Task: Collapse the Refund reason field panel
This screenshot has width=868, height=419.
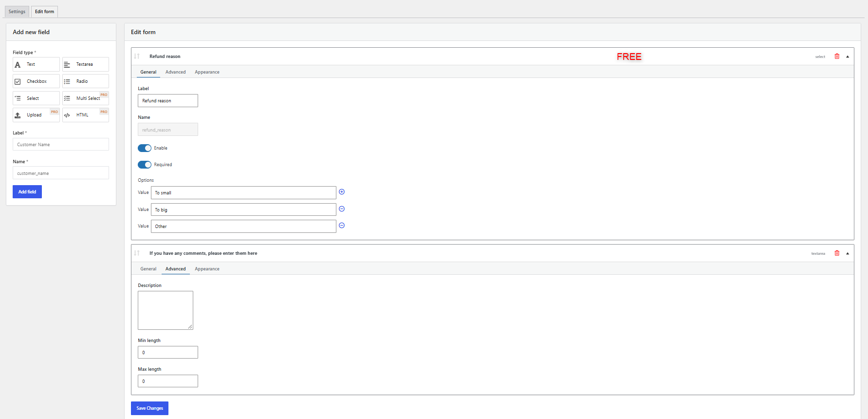Action: (848, 57)
